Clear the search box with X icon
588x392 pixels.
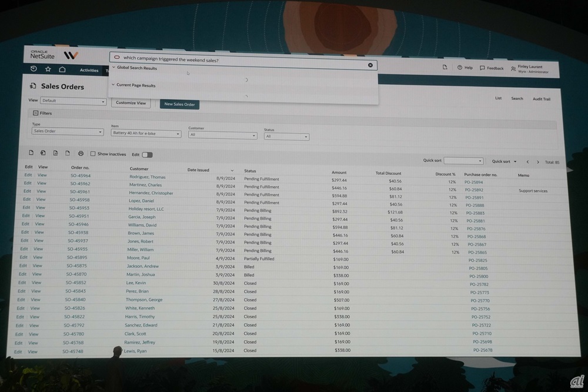coord(370,65)
